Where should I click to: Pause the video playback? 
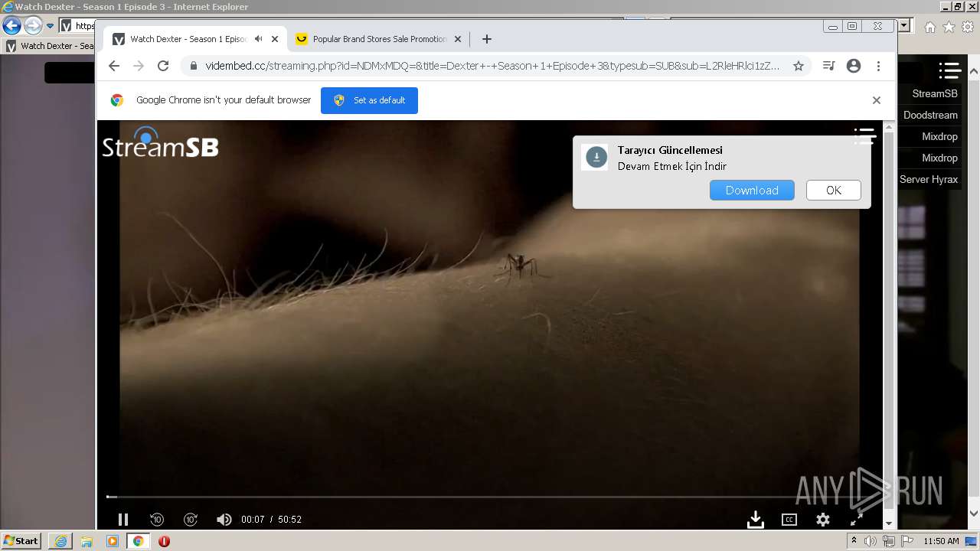point(122,520)
